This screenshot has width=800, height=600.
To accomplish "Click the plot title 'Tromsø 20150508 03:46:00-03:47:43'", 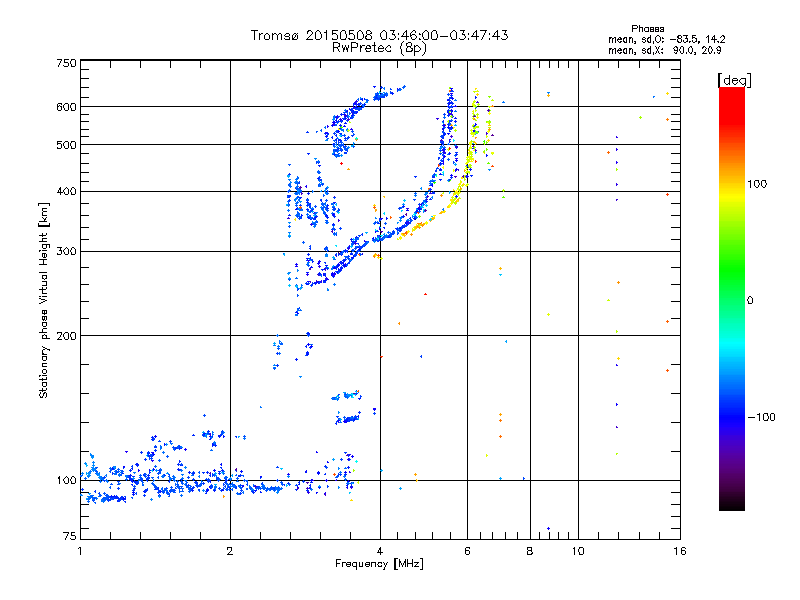I will pos(379,35).
